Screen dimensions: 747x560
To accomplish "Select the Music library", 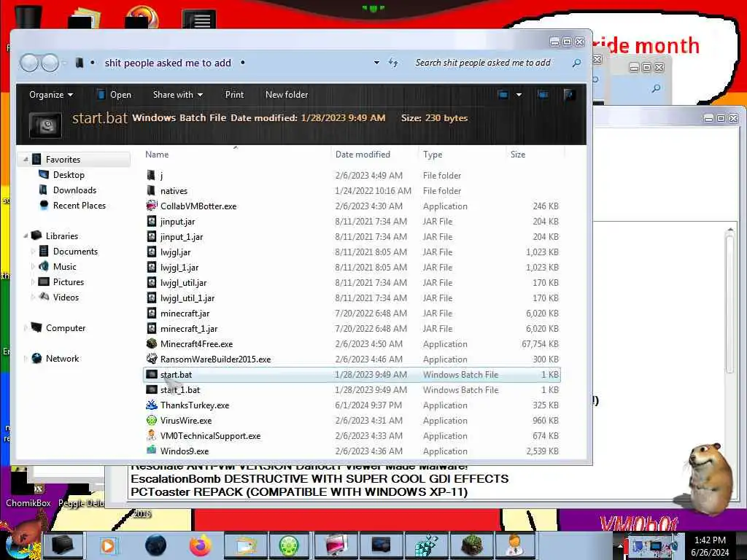I will (64, 267).
